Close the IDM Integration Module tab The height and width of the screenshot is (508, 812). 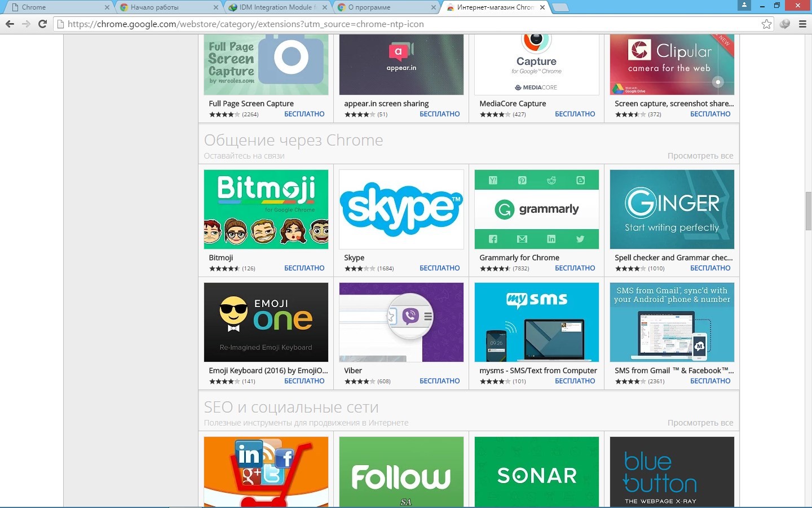pyautogui.click(x=324, y=7)
